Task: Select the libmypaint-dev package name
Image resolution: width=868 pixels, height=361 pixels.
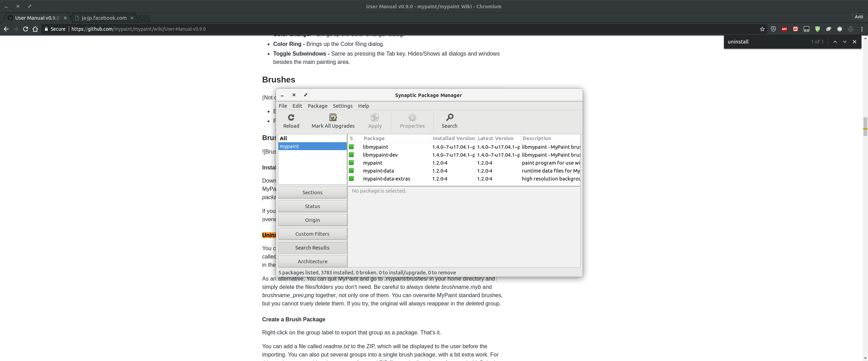Action: tap(380, 155)
